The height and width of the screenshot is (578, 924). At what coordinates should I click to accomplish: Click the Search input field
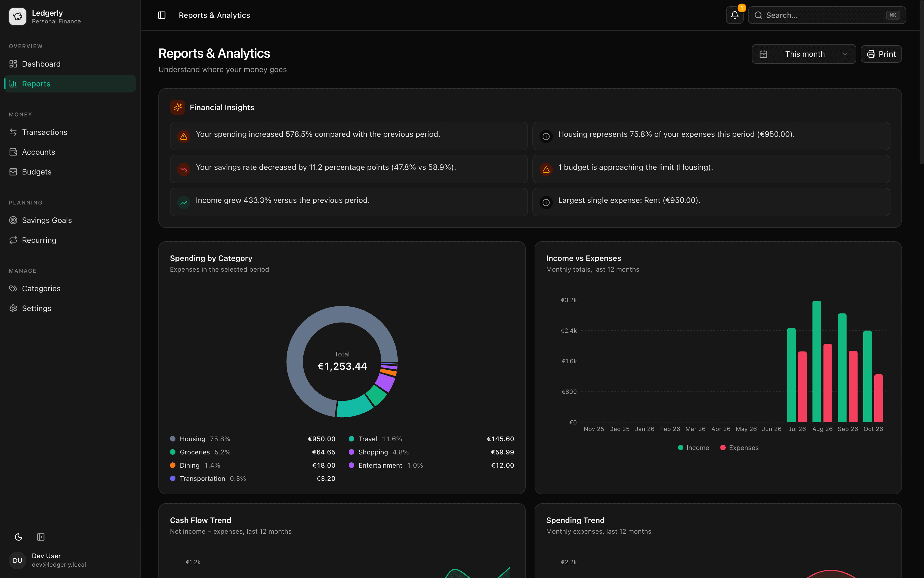[827, 15]
